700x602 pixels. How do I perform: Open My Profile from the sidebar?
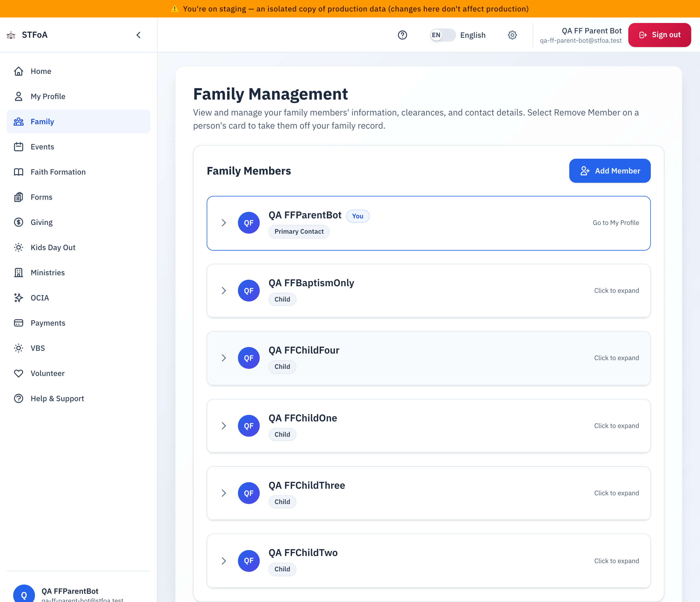pyautogui.click(x=78, y=96)
